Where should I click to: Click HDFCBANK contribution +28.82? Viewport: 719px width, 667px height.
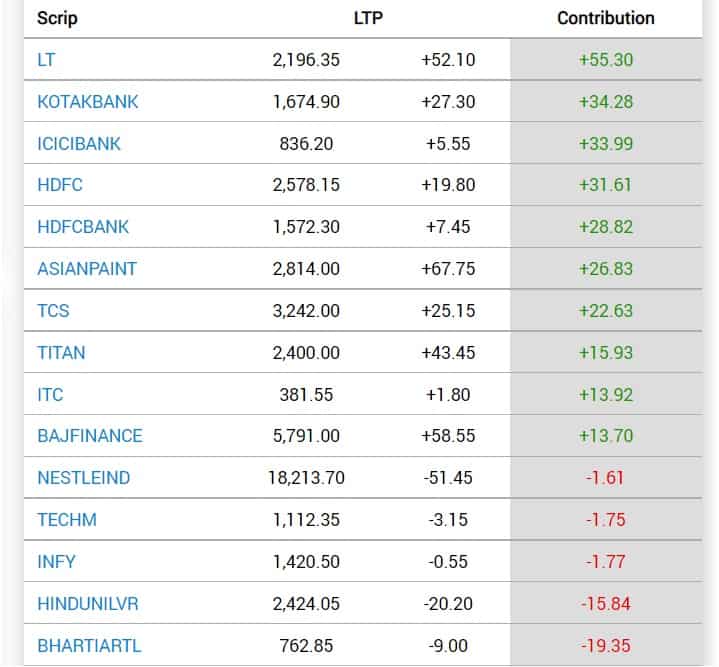[606, 226]
